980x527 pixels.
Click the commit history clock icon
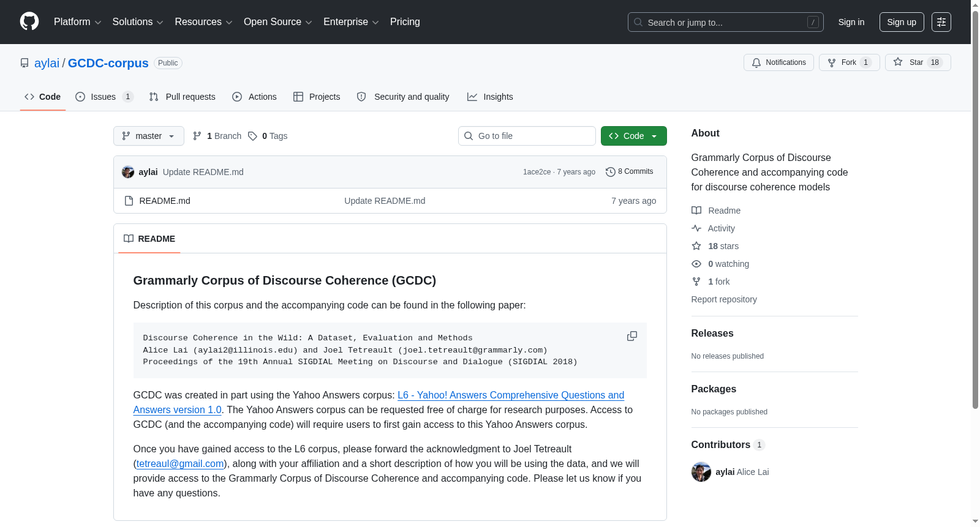610,172
